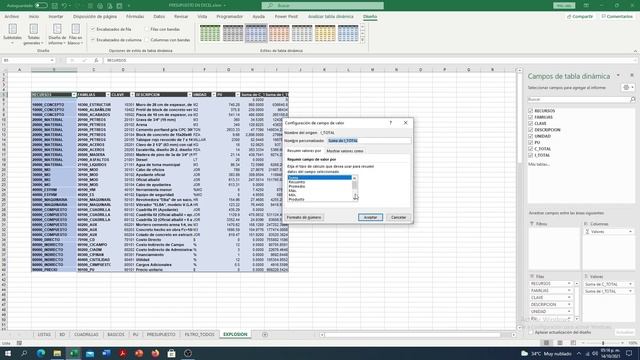Toggle Encabezados de fila checkbox
640x360 pixels.
coord(93,29)
